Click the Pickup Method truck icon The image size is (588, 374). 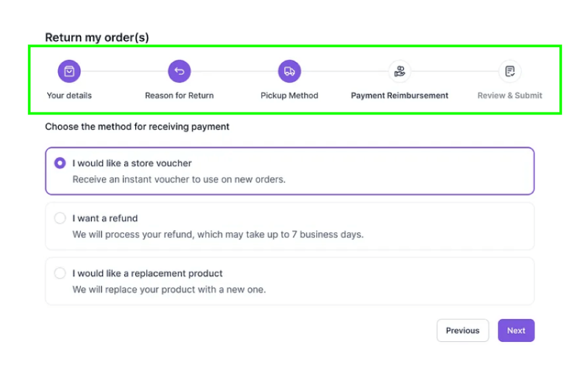click(x=289, y=71)
